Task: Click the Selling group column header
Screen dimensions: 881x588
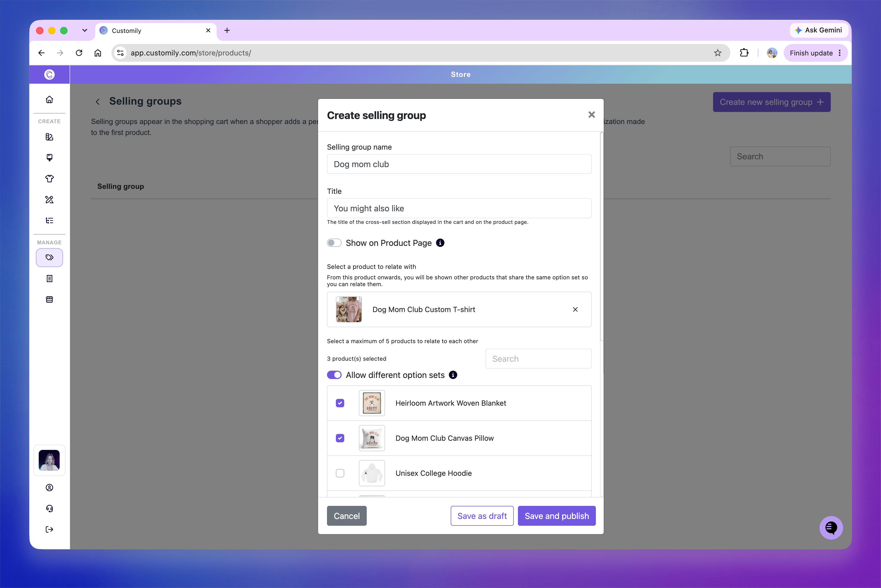Action: click(120, 186)
